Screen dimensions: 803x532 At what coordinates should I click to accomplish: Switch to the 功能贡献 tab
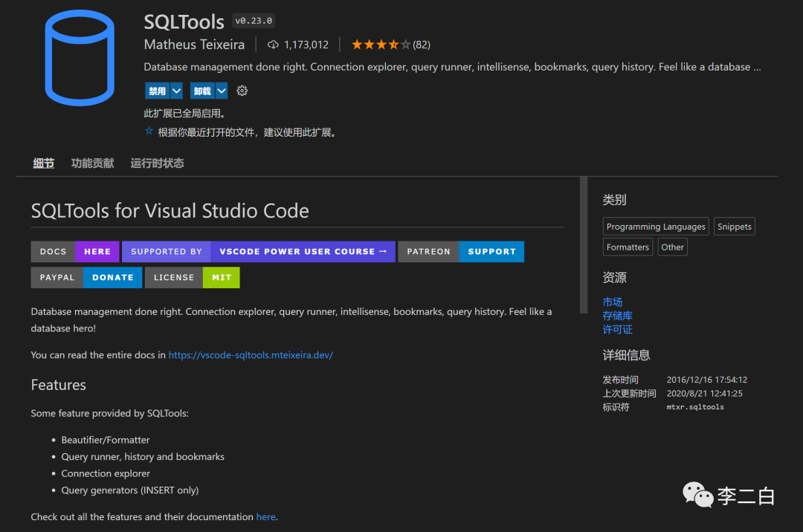(92, 163)
